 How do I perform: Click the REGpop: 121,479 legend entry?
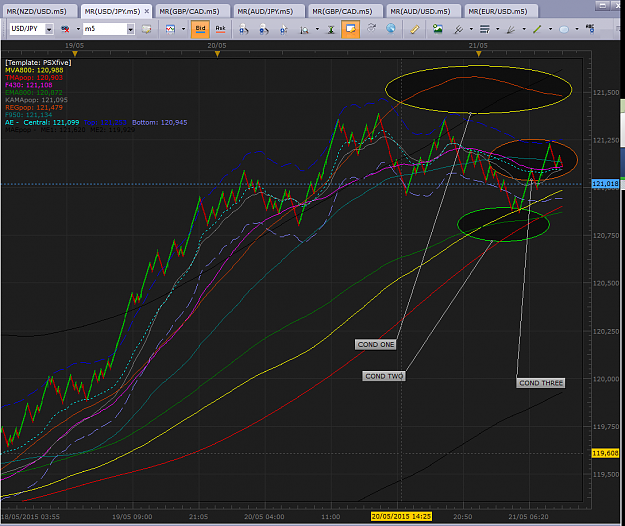pos(34,108)
